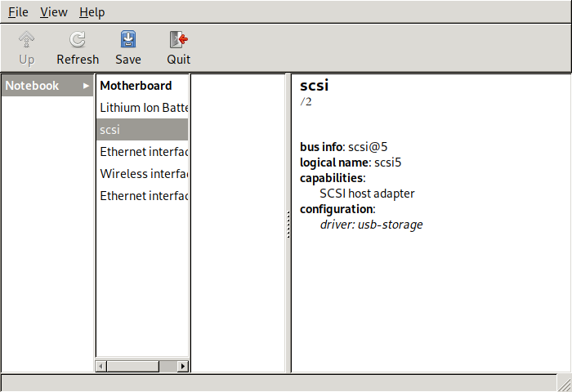
Task: Quit the application via toolbar
Action: tap(178, 47)
